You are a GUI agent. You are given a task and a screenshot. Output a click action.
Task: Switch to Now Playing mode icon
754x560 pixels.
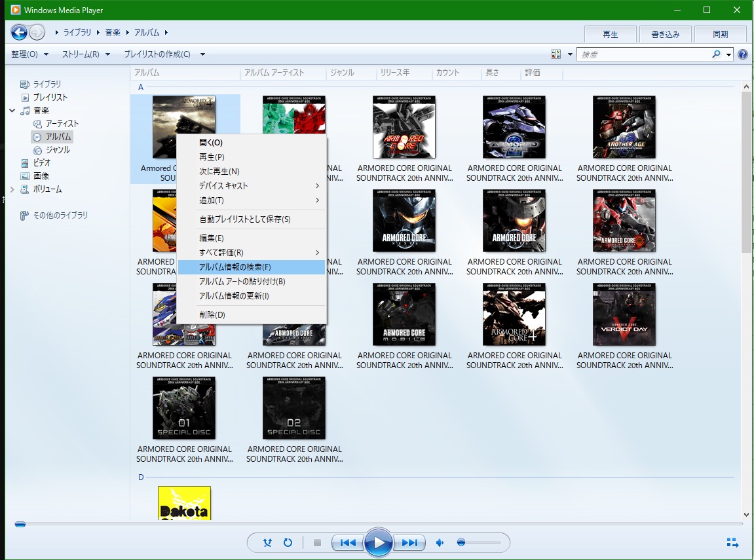(x=732, y=543)
